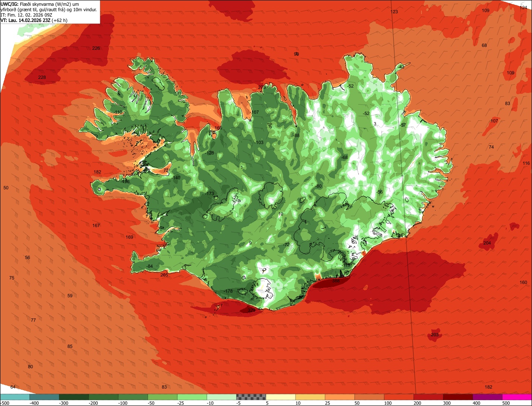
Task: Click the value "329" on the south coast
Action: click(251, 310)
